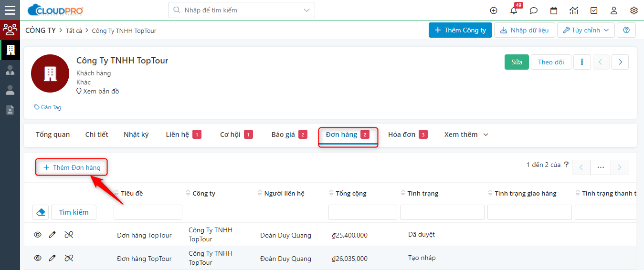Switch to the Nhật ký tab
The width and height of the screenshot is (644, 270).
pyautogui.click(x=136, y=135)
